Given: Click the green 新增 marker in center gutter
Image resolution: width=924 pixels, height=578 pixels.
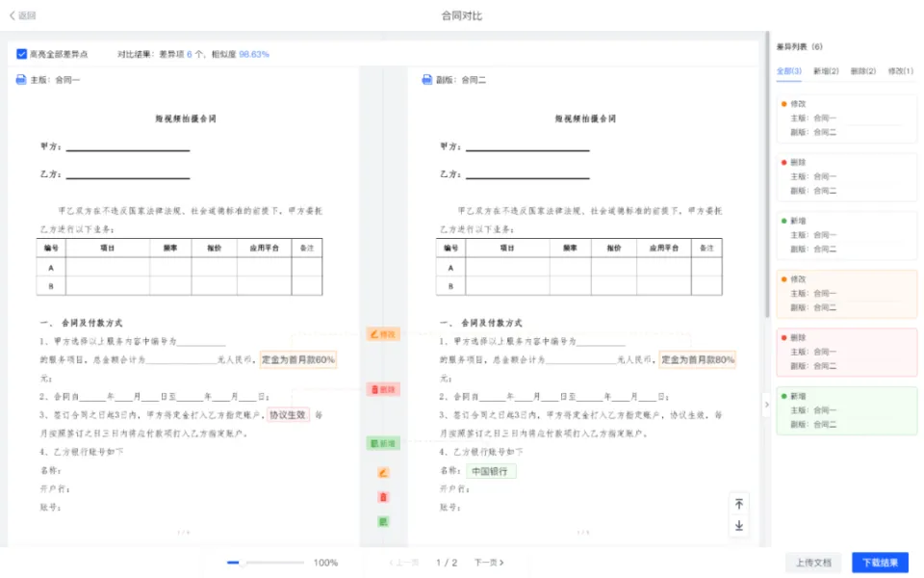Looking at the screenshot, I should tap(382, 444).
